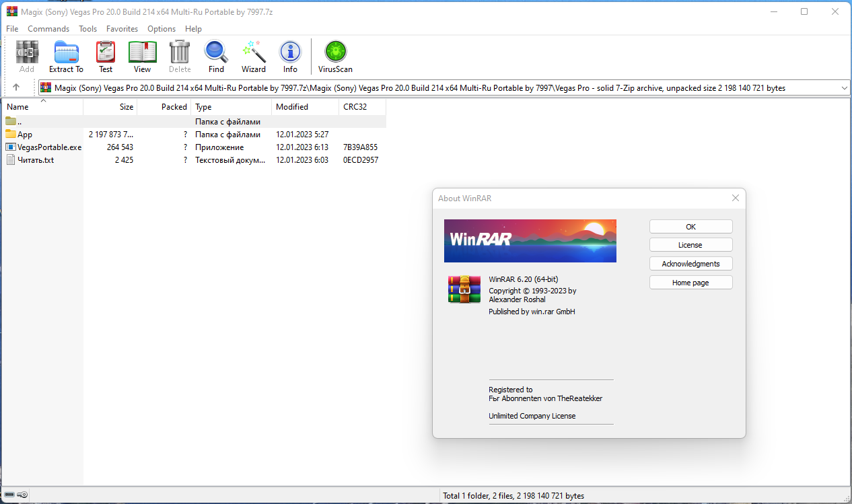Click the status bar total size text
Viewport: 852px width, 504px height.
(x=513, y=496)
